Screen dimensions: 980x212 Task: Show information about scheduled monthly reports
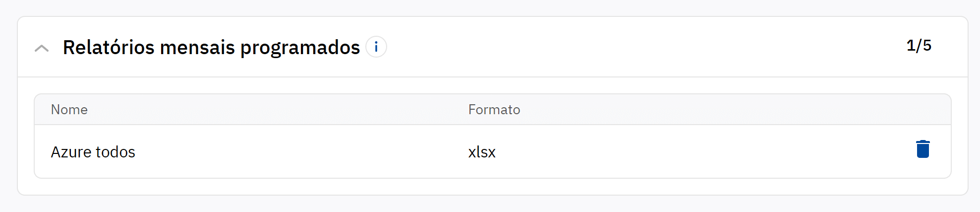point(376,47)
